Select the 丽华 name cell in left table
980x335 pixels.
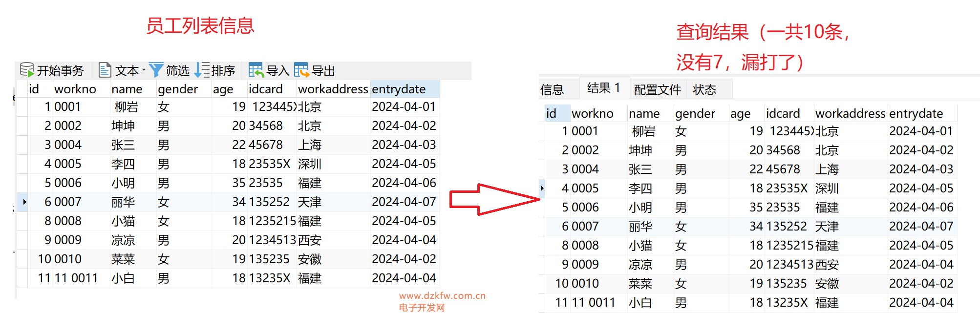click(123, 202)
